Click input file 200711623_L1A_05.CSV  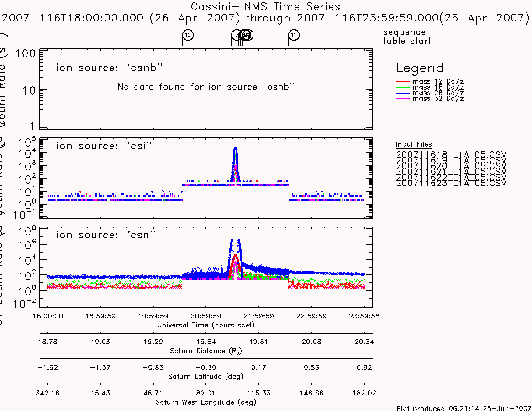coord(451,183)
